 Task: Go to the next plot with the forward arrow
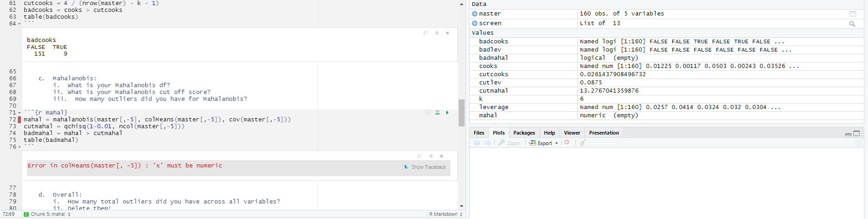coord(488,143)
